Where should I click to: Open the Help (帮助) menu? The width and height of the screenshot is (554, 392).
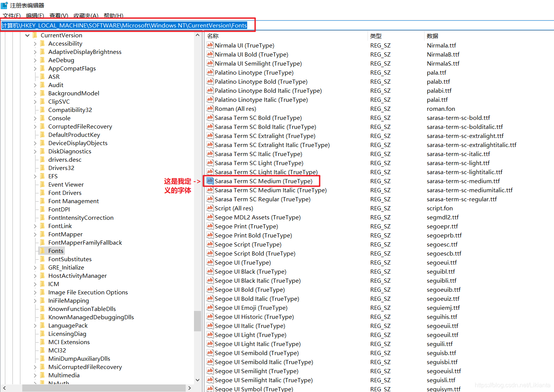point(114,15)
